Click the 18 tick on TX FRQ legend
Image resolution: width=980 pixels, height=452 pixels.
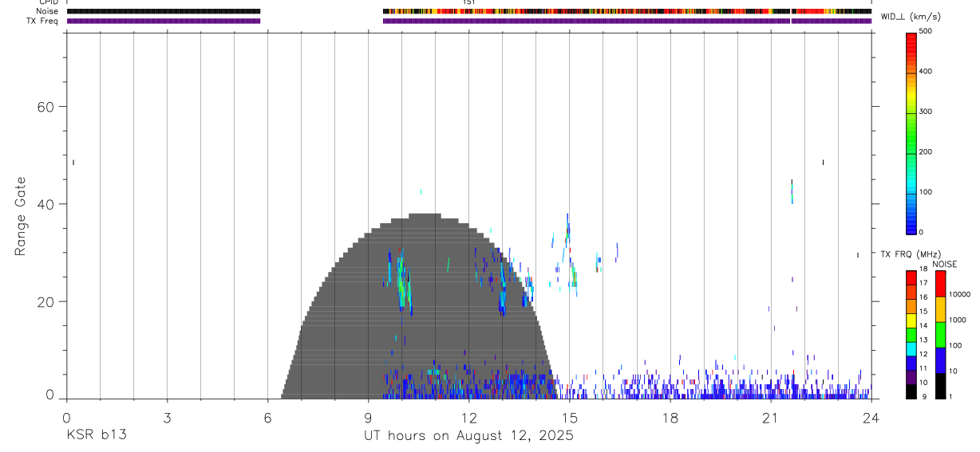923,269
